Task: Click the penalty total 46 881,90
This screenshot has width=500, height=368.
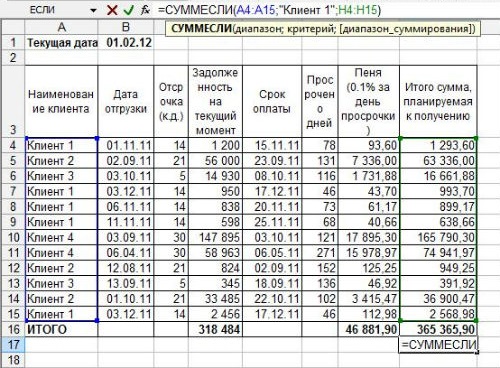Action: point(369,329)
